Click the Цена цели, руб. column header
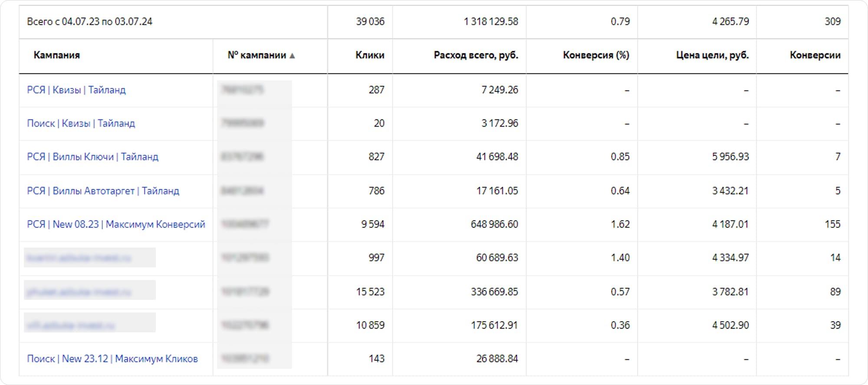868x385 pixels. click(712, 55)
